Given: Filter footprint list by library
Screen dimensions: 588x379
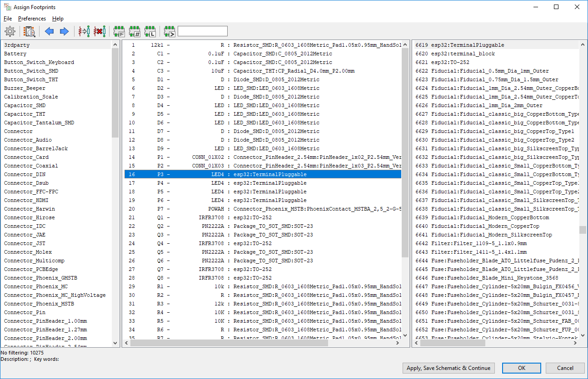Looking at the screenshot, I should click(150, 31).
